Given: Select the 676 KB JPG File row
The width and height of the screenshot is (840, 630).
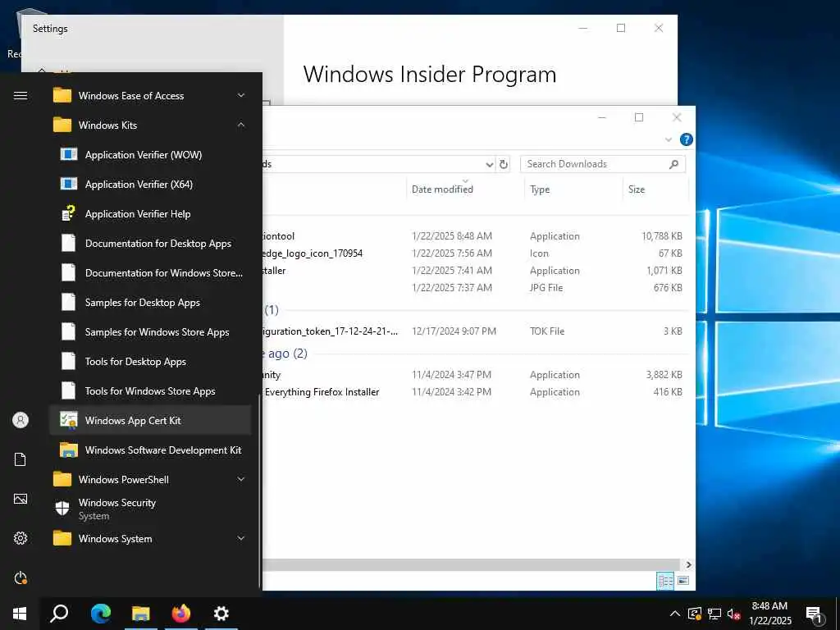Looking at the screenshot, I should click(x=474, y=288).
